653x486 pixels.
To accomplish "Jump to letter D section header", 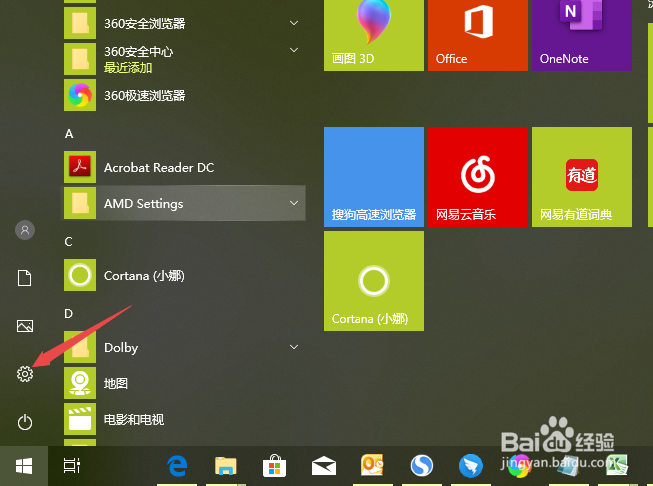I will (x=69, y=313).
